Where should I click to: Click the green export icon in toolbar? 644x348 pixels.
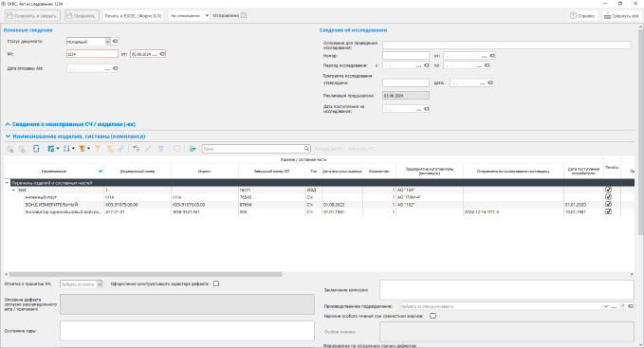point(193,149)
